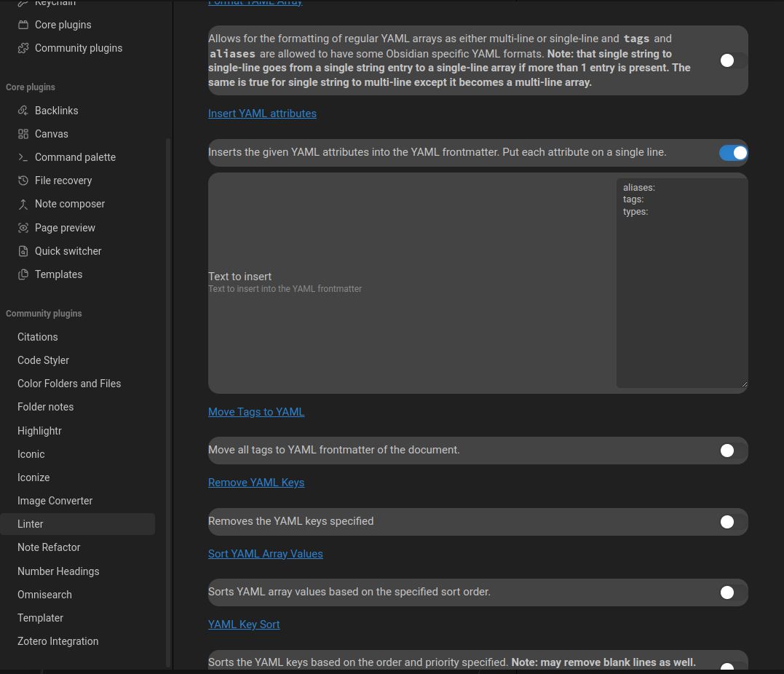The height and width of the screenshot is (674, 784).
Task: Click the Quick switcher icon
Action: tap(23, 251)
